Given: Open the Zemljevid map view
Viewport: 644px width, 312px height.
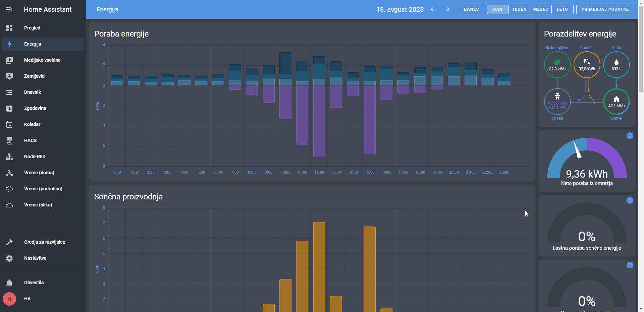Looking at the screenshot, I should (x=34, y=76).
